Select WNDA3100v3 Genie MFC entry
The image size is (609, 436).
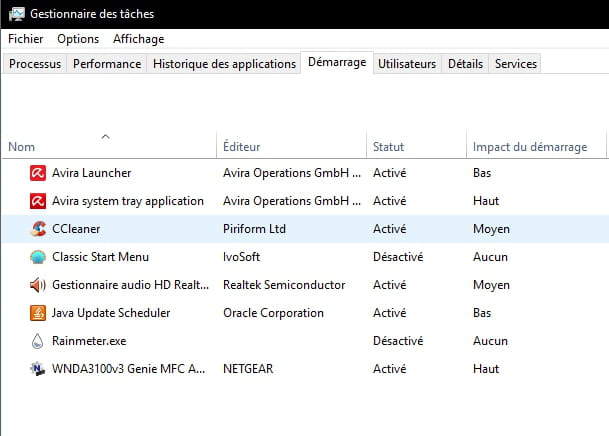[x=129, y=369]
